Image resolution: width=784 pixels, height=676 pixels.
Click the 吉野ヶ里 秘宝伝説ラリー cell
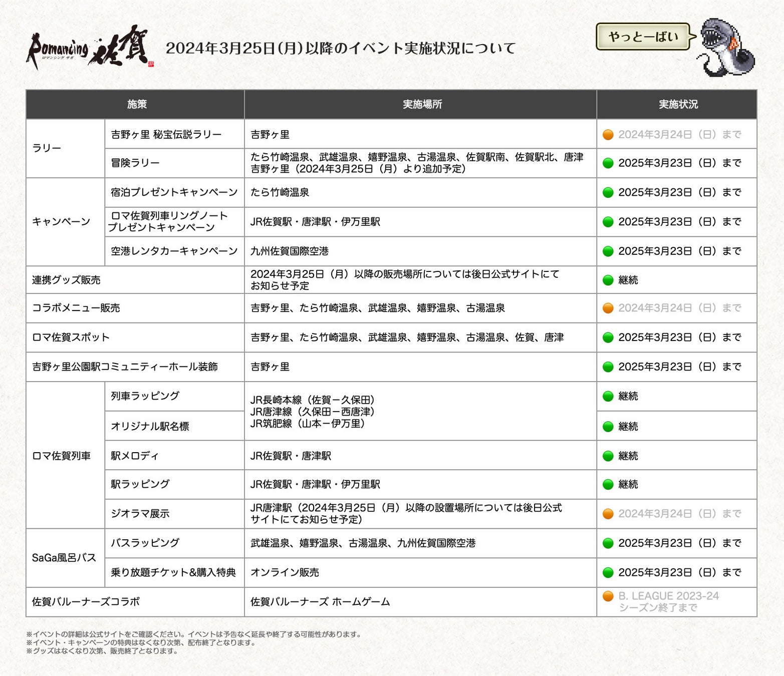click(174, 134)
